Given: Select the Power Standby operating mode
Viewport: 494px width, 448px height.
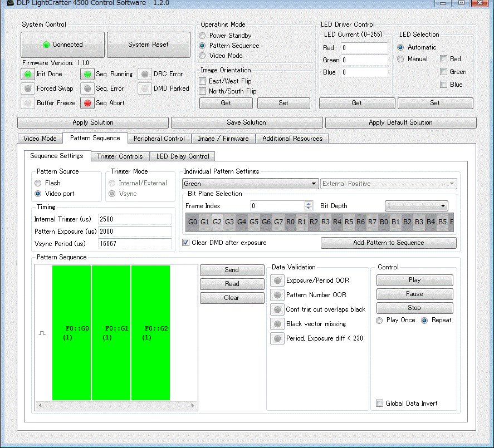Looking at the screenshot, I should click(x=202, y=36).
